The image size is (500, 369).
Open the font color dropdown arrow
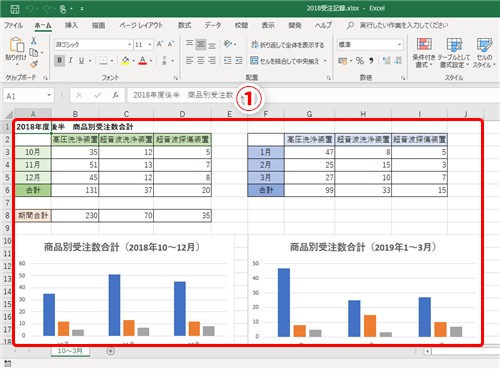point(151,61)
